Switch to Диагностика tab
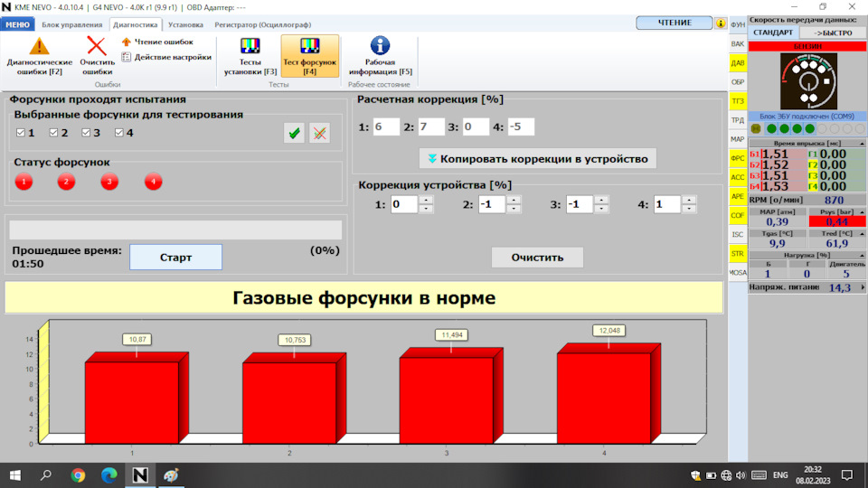Image resolution: width=868 pixels, height=488 pixels. [x=135, y=24]
